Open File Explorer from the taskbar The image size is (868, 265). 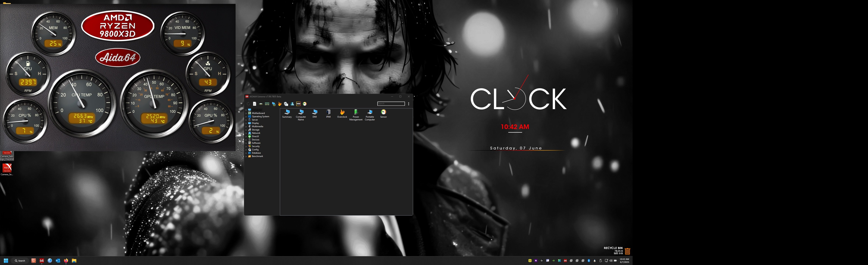74,261
